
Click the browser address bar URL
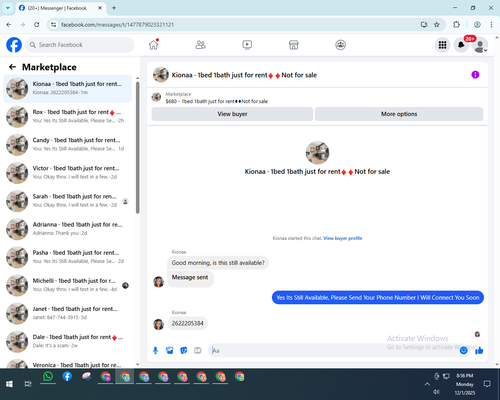(117, 25)
